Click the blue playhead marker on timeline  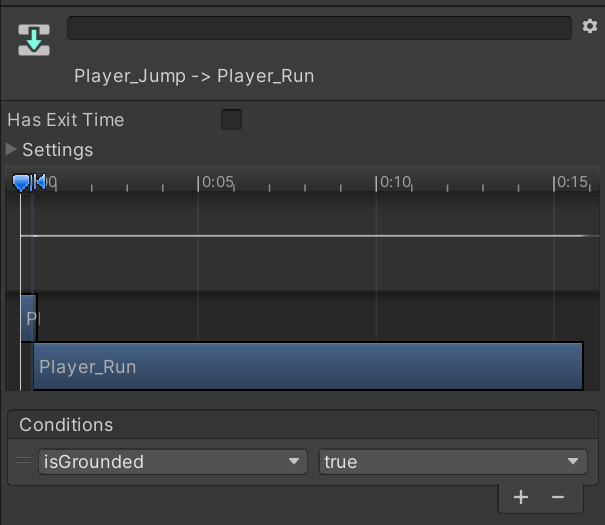pos(21,182)
